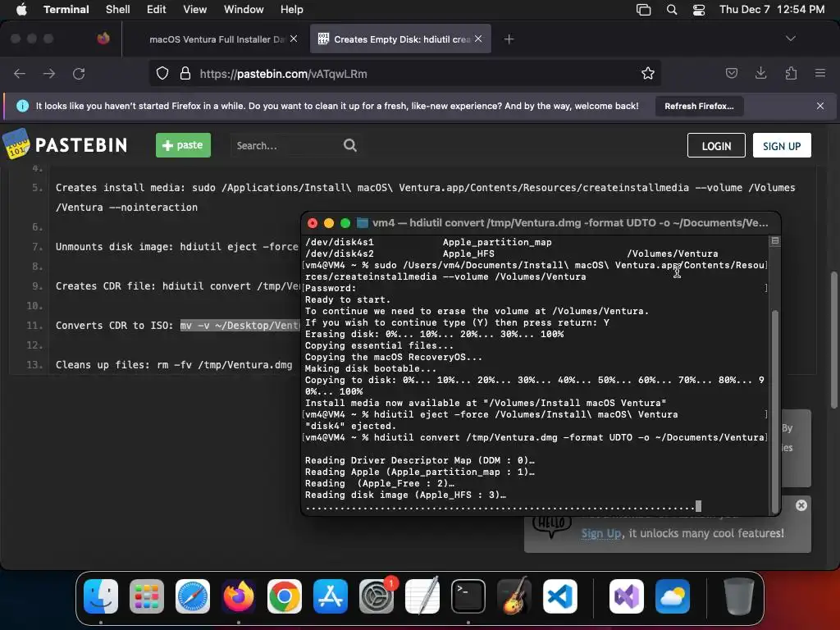Open Safari from the Dock

(x=193, y=596)
